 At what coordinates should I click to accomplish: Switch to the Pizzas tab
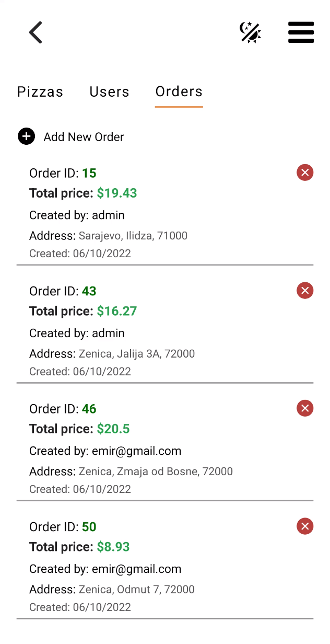point(40,91)
